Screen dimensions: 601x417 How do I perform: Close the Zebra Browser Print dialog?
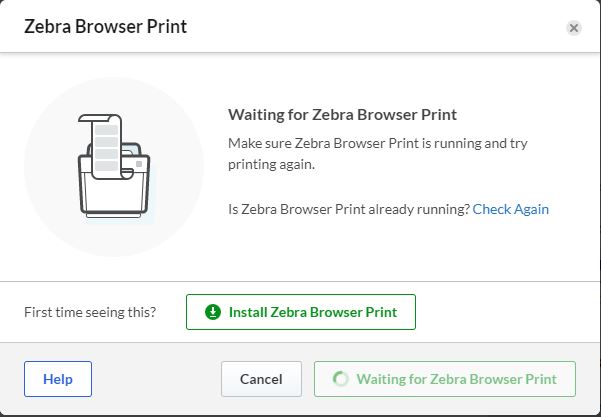tap(574, 28)
